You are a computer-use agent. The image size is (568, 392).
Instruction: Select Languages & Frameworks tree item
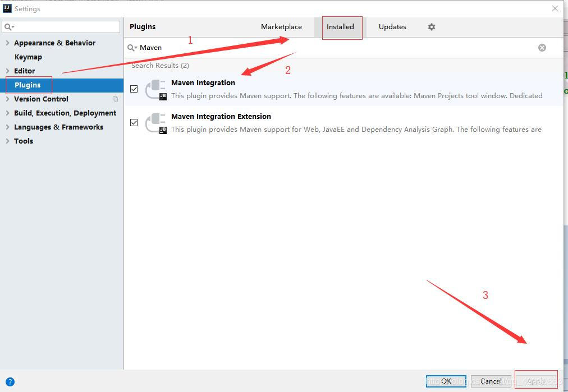point(59,127)
